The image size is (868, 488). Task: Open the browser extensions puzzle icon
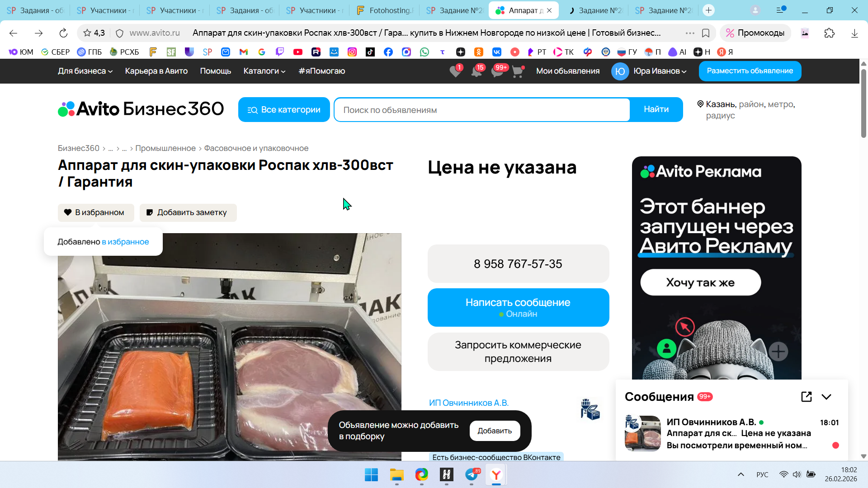coord(829,33)
